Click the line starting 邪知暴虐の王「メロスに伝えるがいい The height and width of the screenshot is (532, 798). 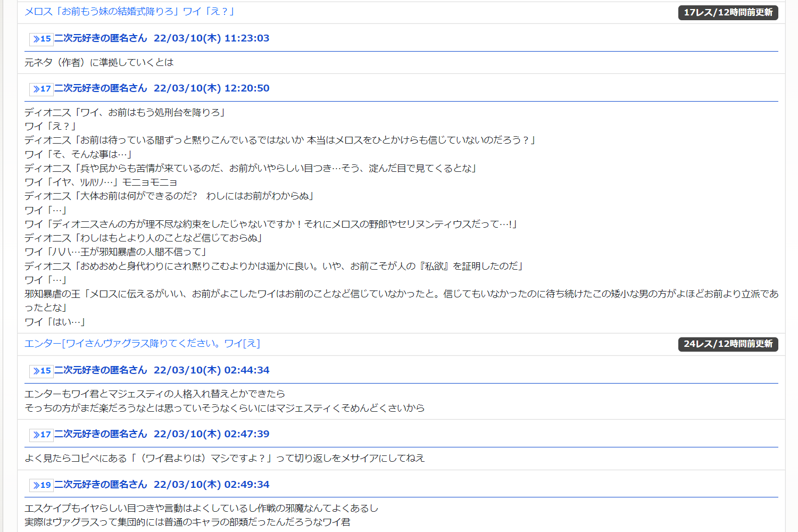[x=401, y=294]
